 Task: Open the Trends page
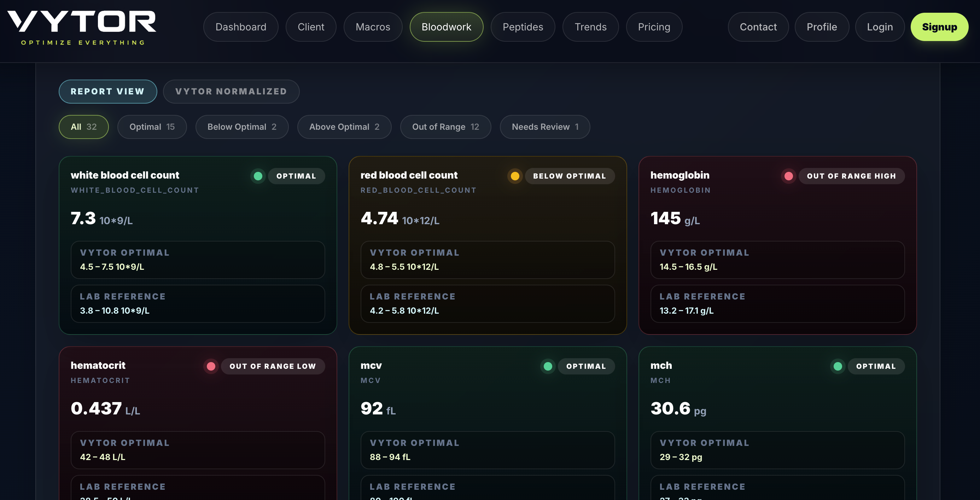[x=590, y=27]
